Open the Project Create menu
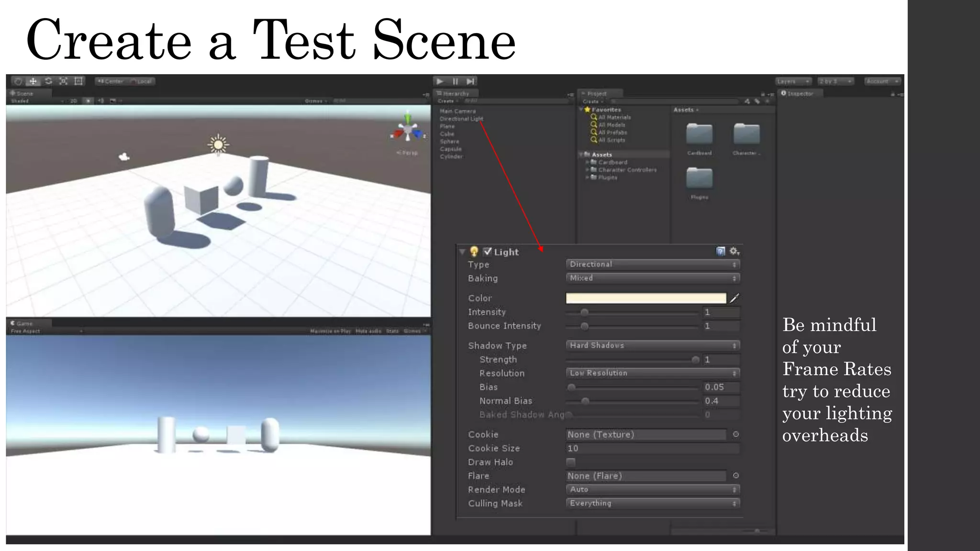The width and height of the screenshot is (980, 551). coord(593,101)
